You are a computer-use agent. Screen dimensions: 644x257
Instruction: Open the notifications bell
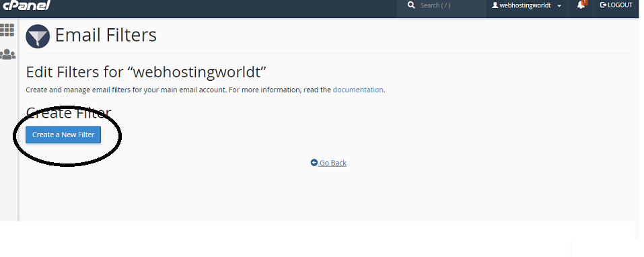pos(581,5)
